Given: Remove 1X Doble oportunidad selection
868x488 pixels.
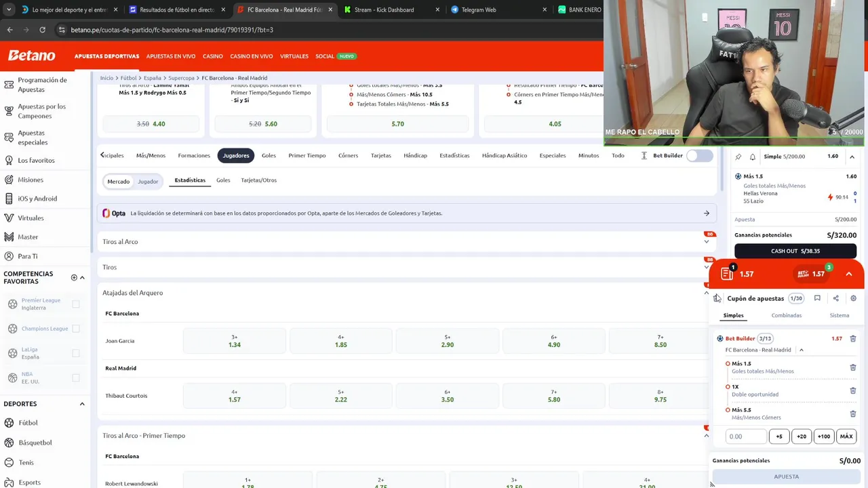Looking at the screenshot, I should (x=853, y=390).
